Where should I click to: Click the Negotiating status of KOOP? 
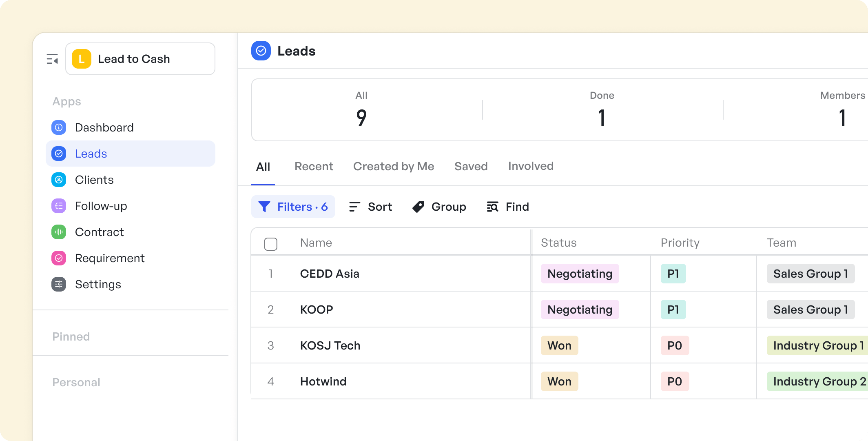(580, 310)
